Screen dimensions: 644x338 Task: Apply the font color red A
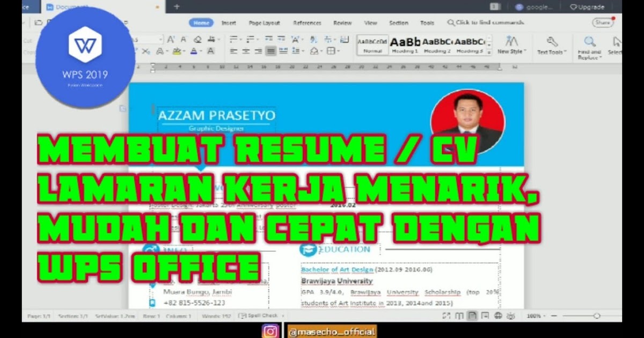pos(194,52)
